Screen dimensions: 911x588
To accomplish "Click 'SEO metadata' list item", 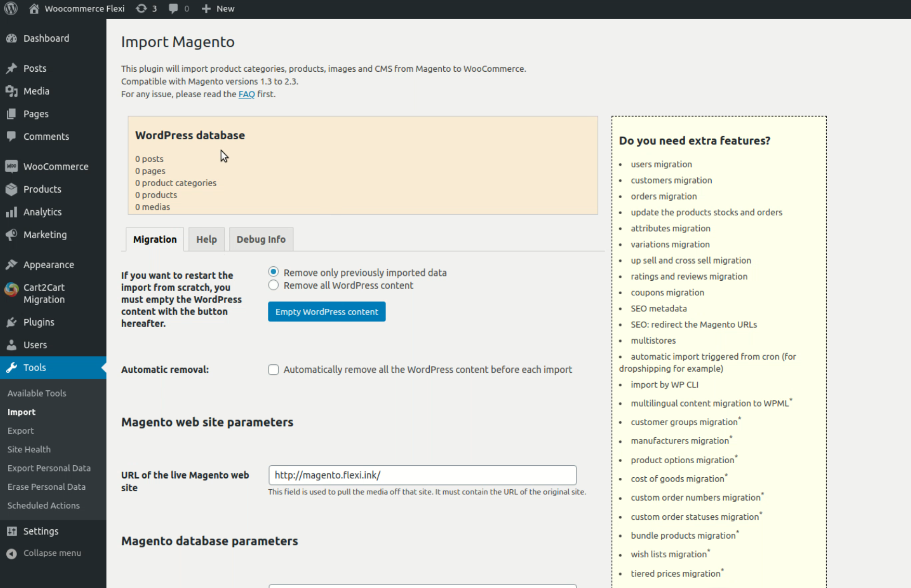I will tap(659, 309).
